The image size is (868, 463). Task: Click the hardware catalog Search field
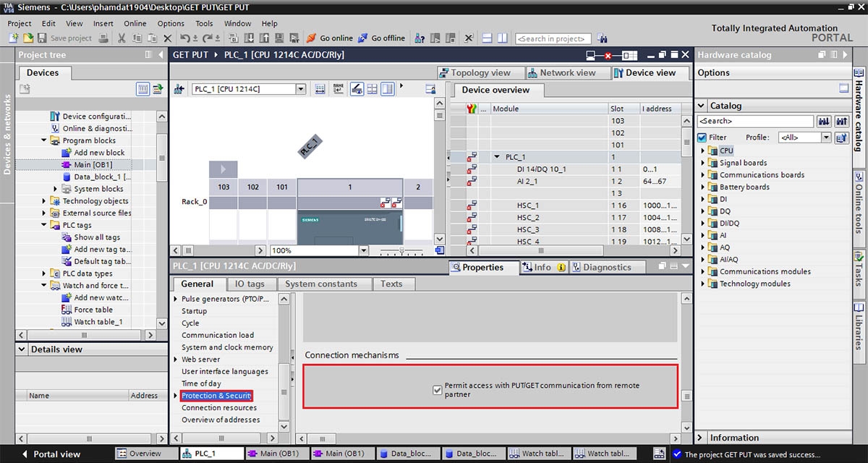pos(755,122)
